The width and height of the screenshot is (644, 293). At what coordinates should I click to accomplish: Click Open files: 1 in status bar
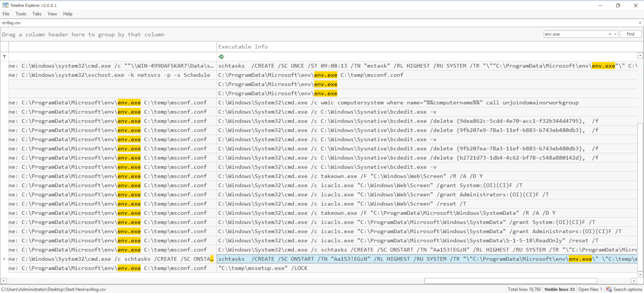click(x=590, y=289)
